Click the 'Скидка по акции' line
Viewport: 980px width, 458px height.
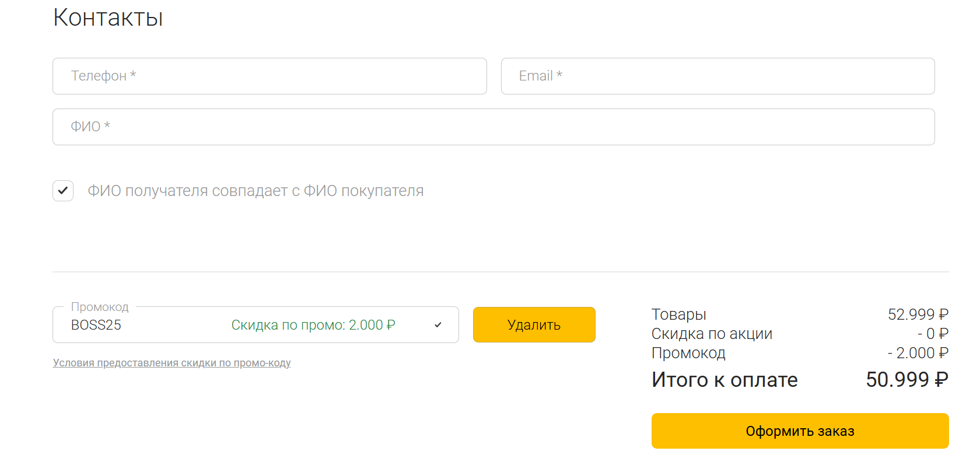pos(712,334)
